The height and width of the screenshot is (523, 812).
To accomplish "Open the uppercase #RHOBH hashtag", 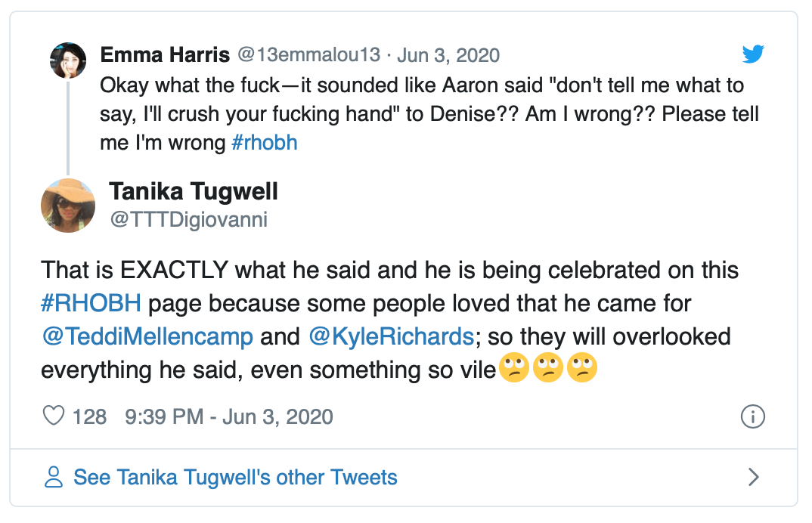I will coord(89,302).
